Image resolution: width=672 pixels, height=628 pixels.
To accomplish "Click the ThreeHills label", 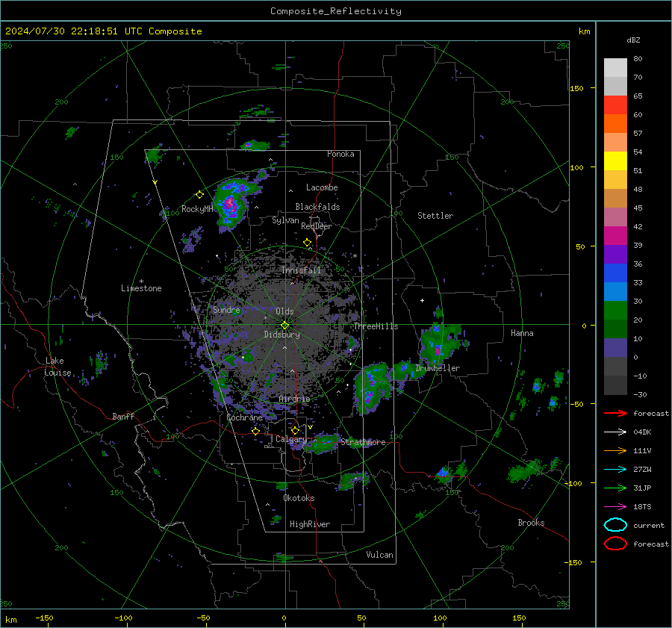I will click(376, 326).
